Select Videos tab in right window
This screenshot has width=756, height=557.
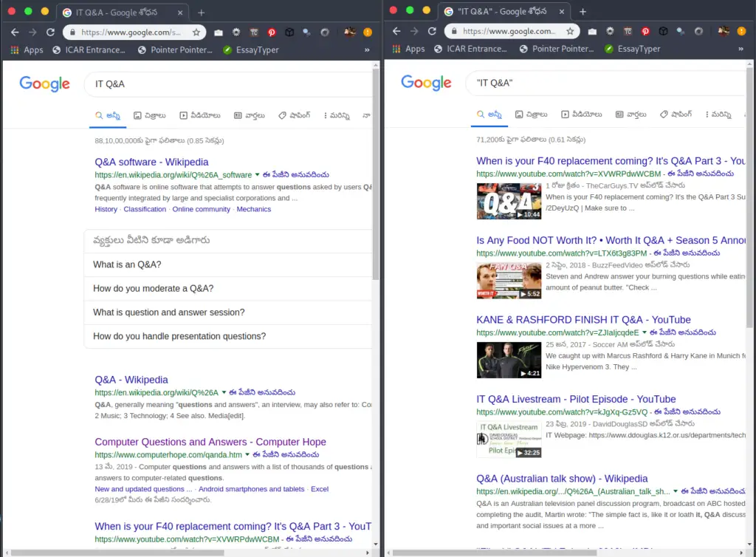point(582,115)
